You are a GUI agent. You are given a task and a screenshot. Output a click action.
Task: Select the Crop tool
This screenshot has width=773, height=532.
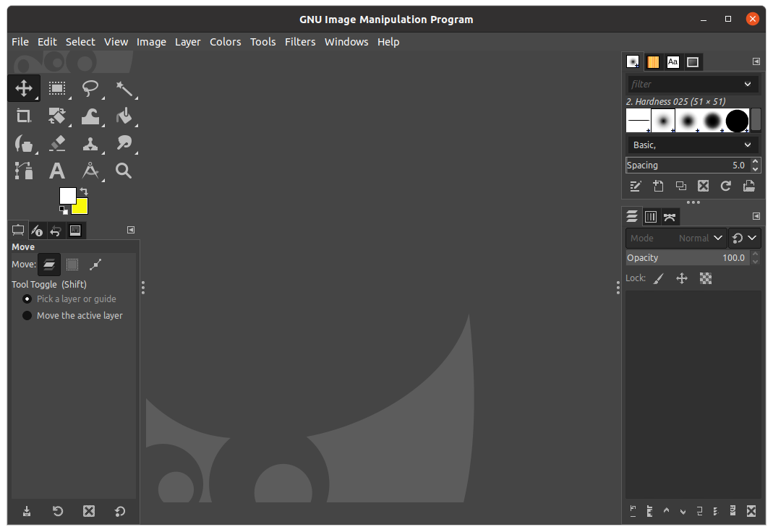click(24, 116)
